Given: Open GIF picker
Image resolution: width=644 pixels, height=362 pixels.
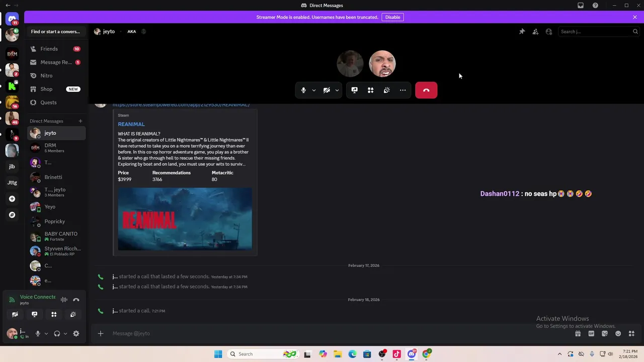Looking at the screenshot, I should tap(591, 333).
